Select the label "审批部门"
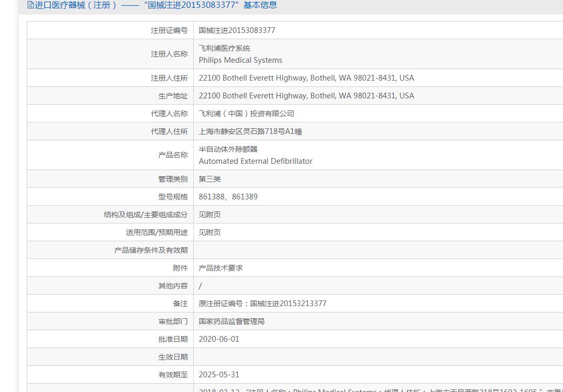The width and height of the screenshot is (563, 392). coord(173,322)
